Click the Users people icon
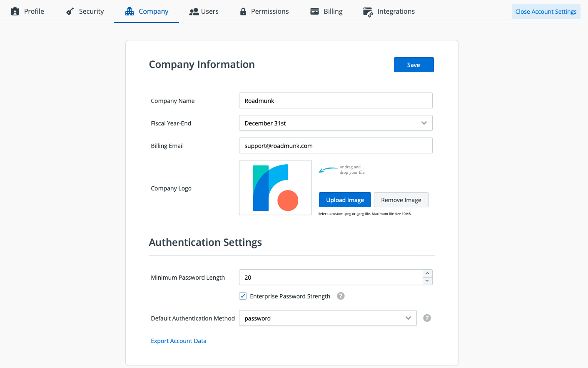Viewport: 588px width, 368px height. click(194, 12)
